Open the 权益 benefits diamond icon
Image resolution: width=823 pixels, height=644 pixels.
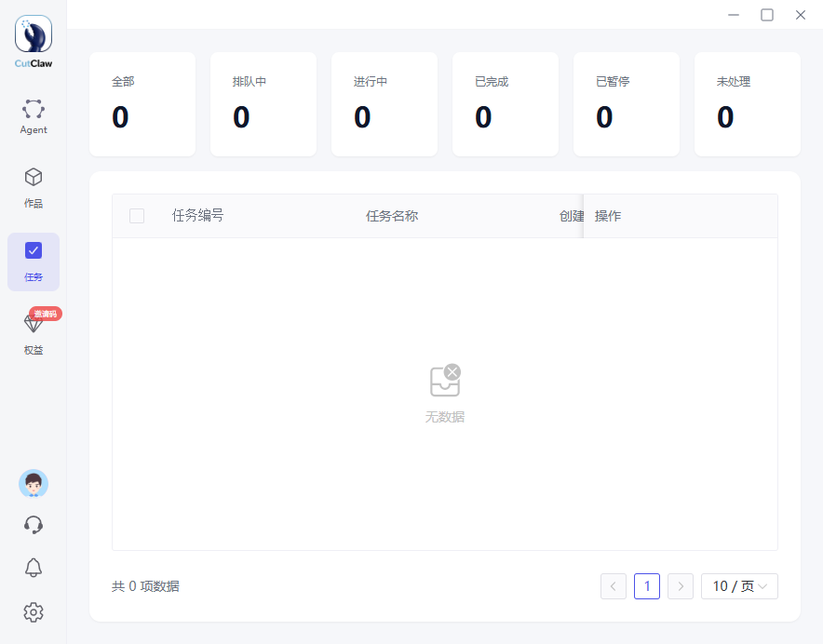pos(34,323)
